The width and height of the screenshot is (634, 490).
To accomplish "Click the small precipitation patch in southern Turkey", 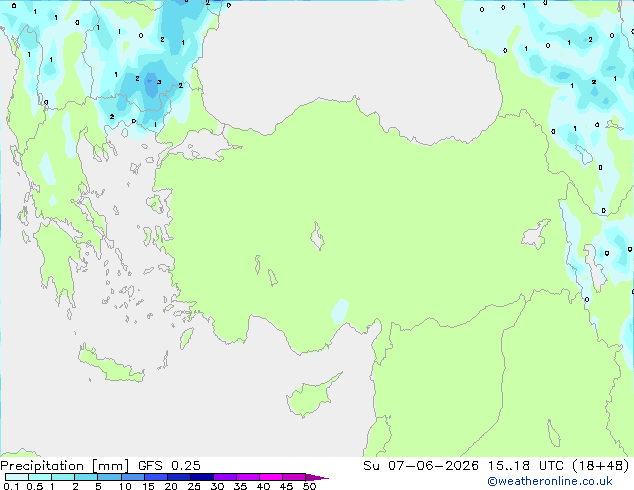I will pos(340,311).
